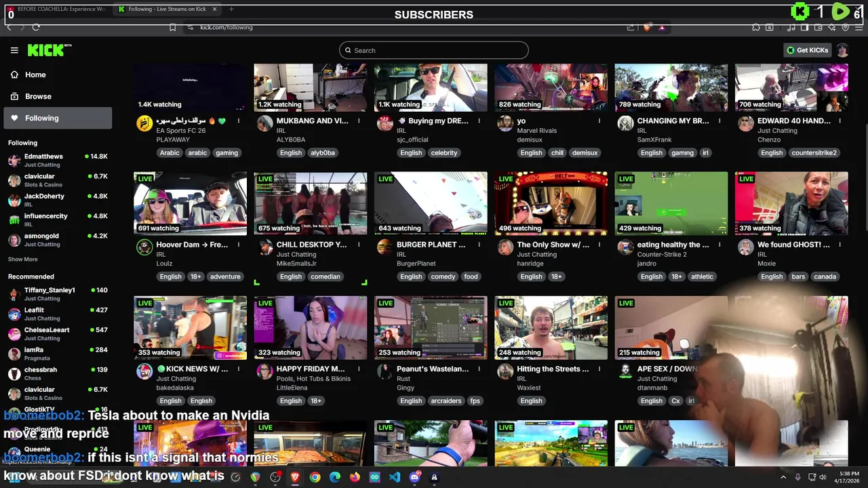Click the Get KICKs button

click(807, 50)
